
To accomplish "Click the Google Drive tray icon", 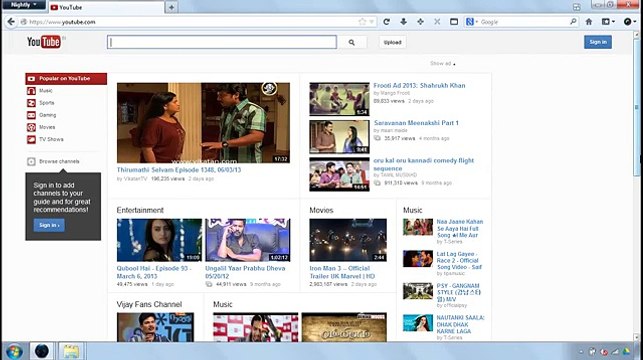I will tap(626, 352).
